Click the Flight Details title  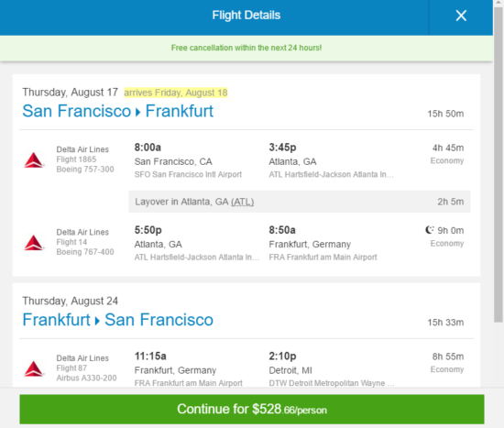coord(247,15)
